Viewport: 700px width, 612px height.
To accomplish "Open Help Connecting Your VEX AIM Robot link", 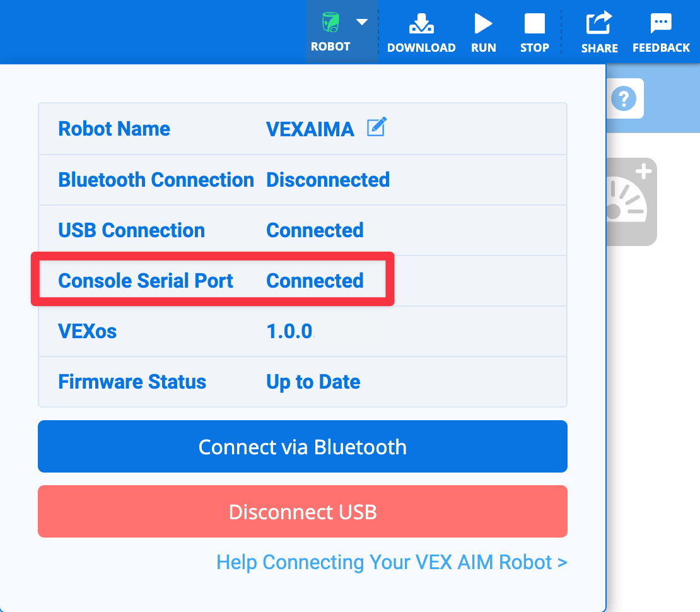I will [392, 562].
